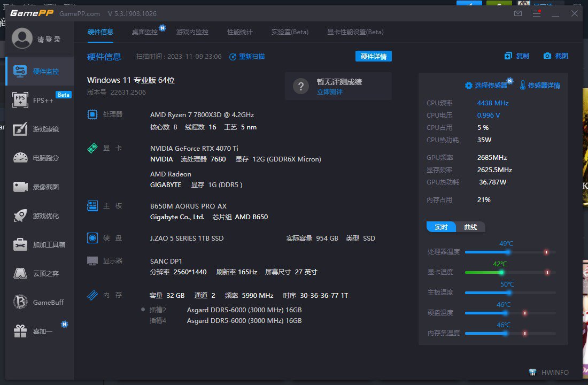The height and width of the screenshot is (385, 588).
Task: Click the AMD Ryzen 7 7800X3D text
Action: coord(202,115)
